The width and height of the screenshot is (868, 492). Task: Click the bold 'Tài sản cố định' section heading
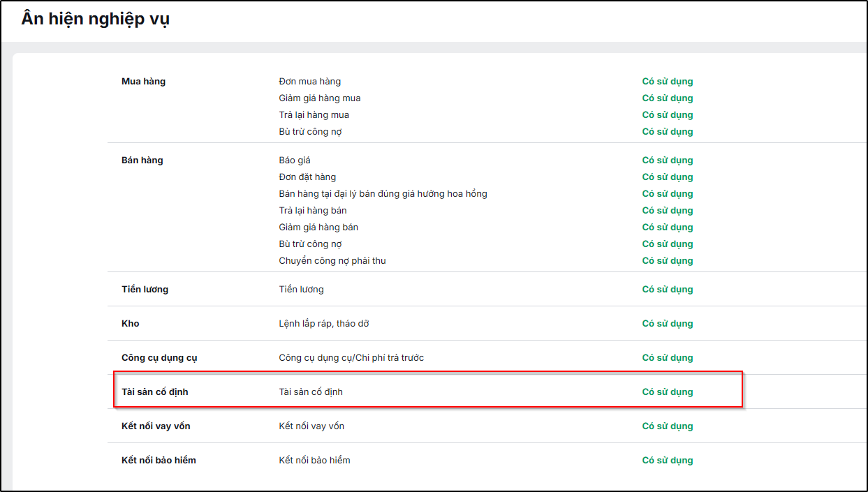pos(155,392)
